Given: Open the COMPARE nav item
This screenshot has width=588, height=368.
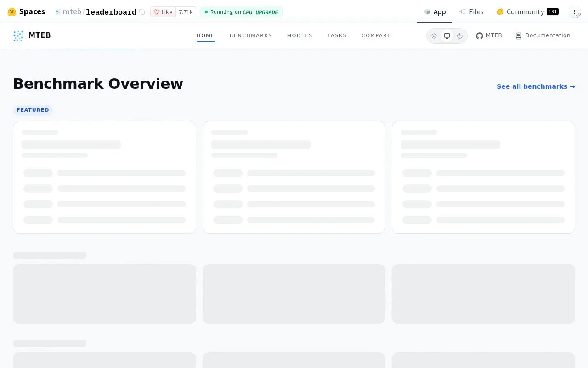Looking at the screenshot, I should pos(376,35).
